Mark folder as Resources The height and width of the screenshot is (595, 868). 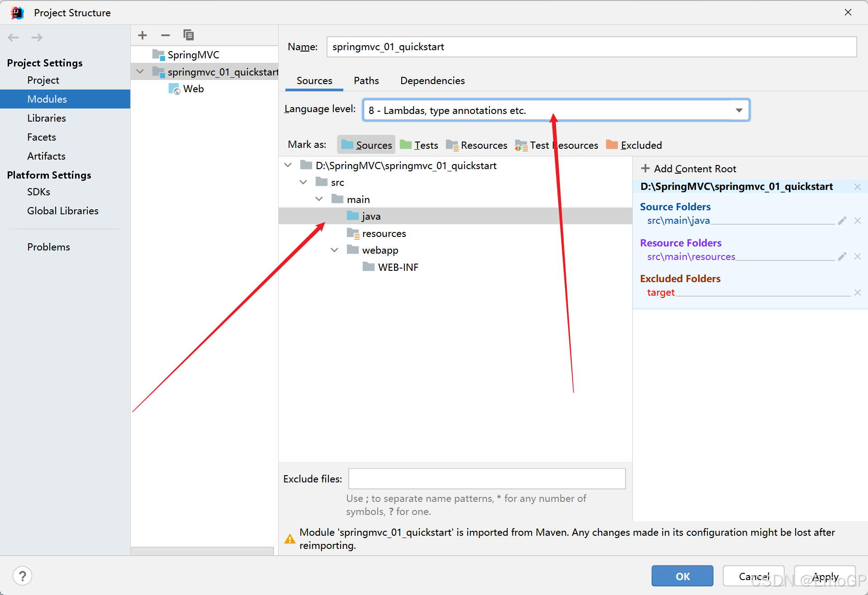477,145
